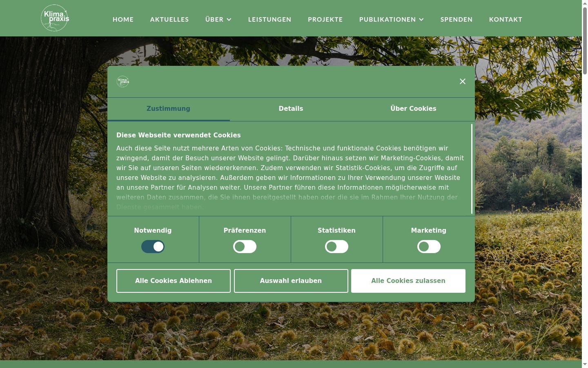Expand the Publikationen dropdown arrow
Viewport: 588px width, 368px height.
(421, 20)
